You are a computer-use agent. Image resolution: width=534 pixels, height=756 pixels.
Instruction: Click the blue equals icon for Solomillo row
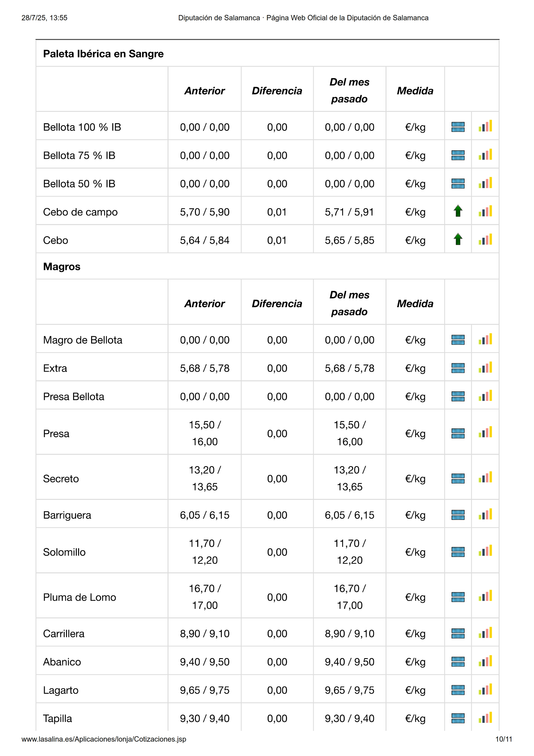point(458,552)
